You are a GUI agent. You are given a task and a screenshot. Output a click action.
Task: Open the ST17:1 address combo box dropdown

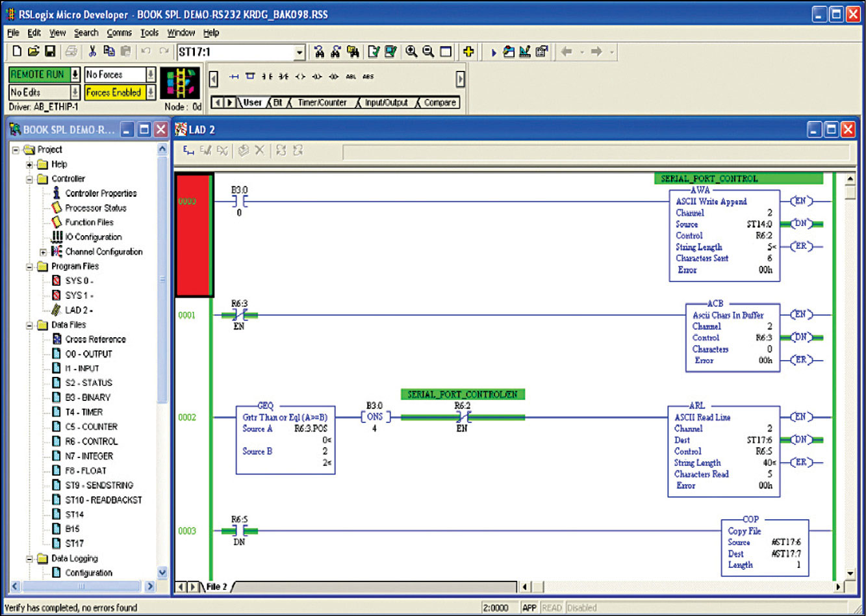point(299,53)
